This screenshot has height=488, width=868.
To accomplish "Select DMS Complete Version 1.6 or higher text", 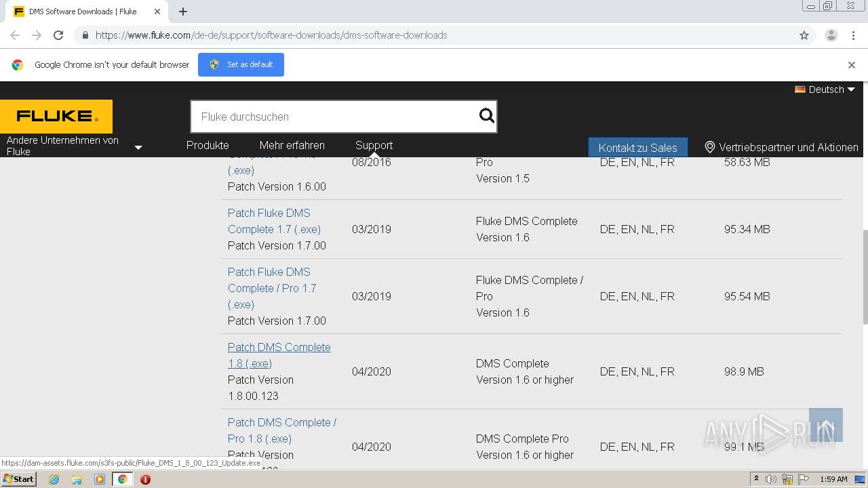I will 525,371.
